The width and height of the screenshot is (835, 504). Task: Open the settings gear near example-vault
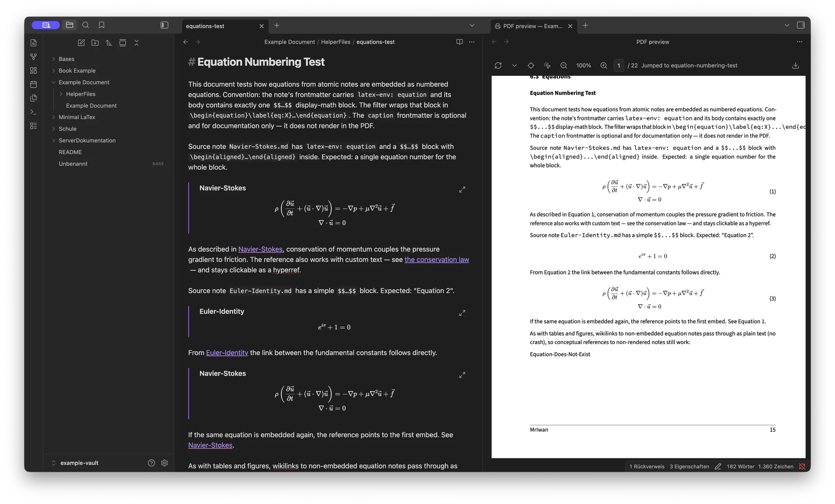tap(165, 463)
